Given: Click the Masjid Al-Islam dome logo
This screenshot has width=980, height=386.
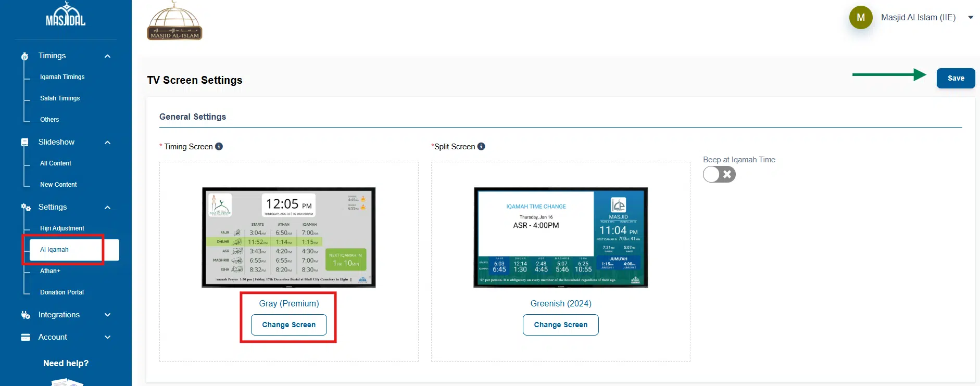Looking at the screenshot, I should pos(174,21).
